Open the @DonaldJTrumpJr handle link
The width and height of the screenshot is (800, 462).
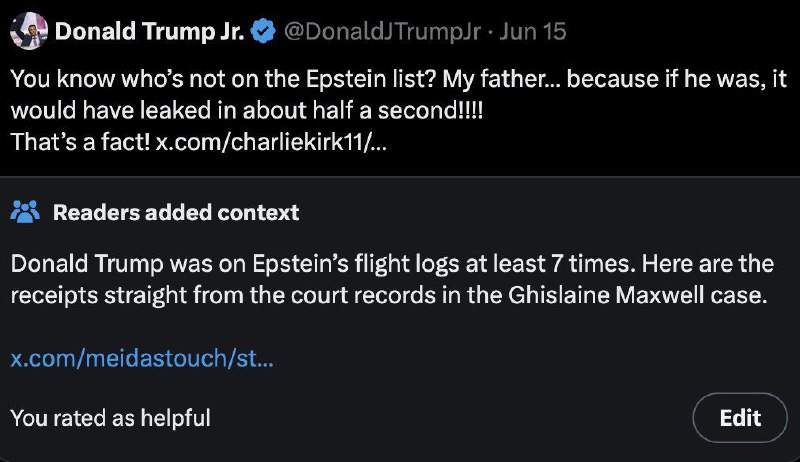coord(381,32)
